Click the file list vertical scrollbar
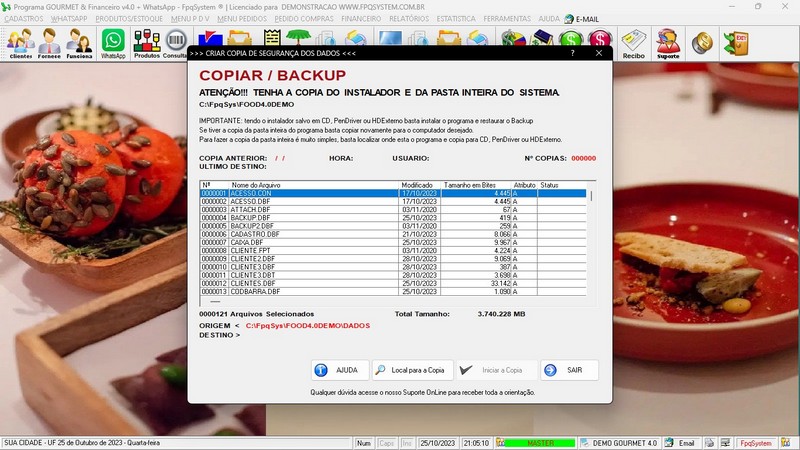This screenshot has width=800, height=450. (x=591, y=242)
